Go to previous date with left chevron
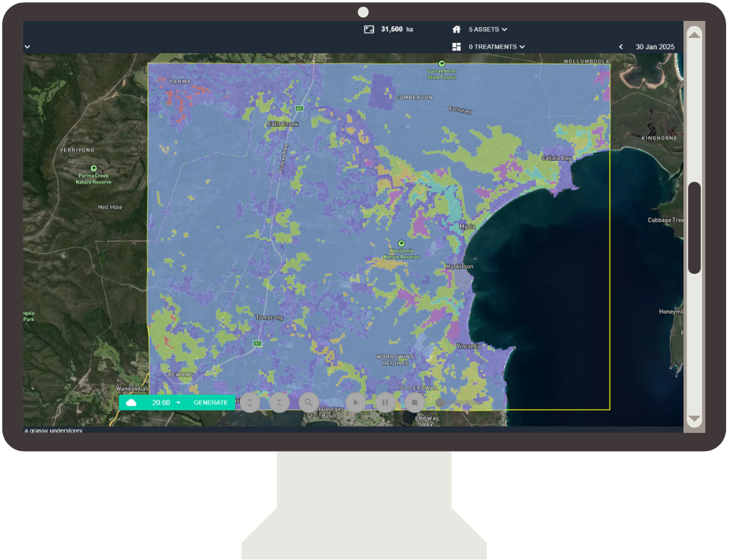Viewport: 747px width, 560px height. tap(621, 46)
